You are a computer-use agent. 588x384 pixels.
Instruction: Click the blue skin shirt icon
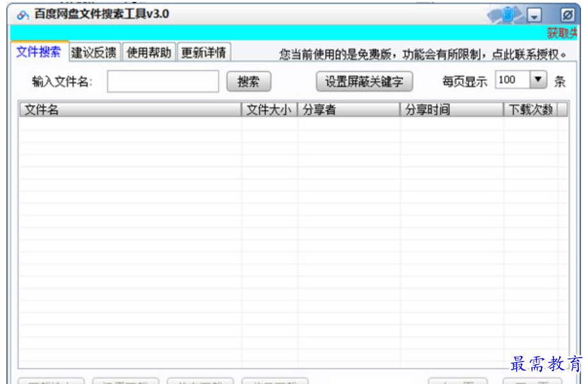(x=508, y=15)
